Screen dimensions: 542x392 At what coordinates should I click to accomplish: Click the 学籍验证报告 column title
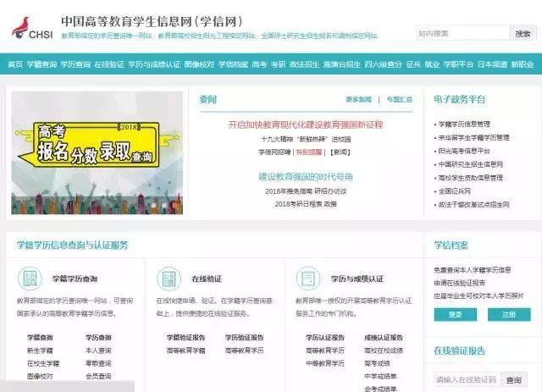(185, 337)
